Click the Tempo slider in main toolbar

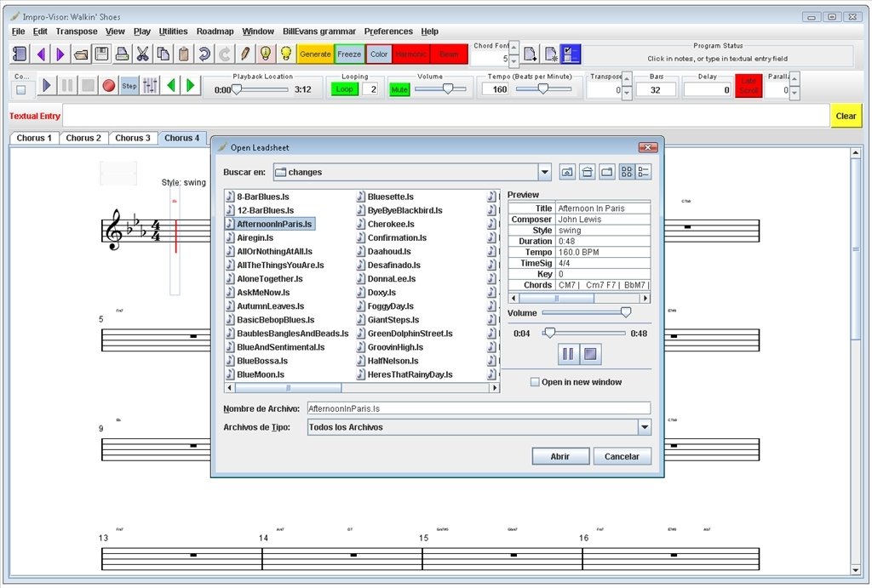click(543, 88)
